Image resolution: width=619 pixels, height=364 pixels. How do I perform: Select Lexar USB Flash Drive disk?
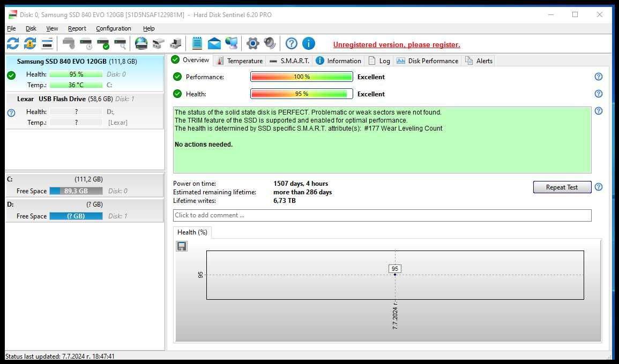[x=85, y=111]
